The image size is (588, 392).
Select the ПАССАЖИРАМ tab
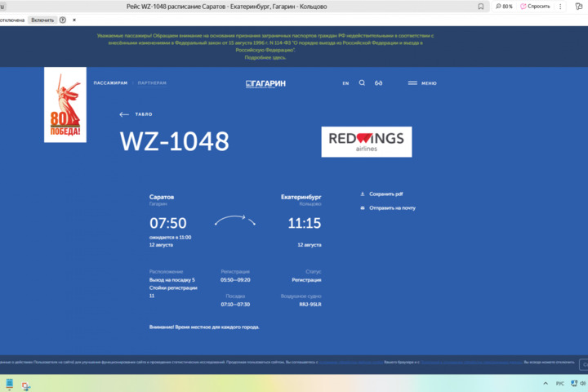pyautogui.click(x=110, y=83)
